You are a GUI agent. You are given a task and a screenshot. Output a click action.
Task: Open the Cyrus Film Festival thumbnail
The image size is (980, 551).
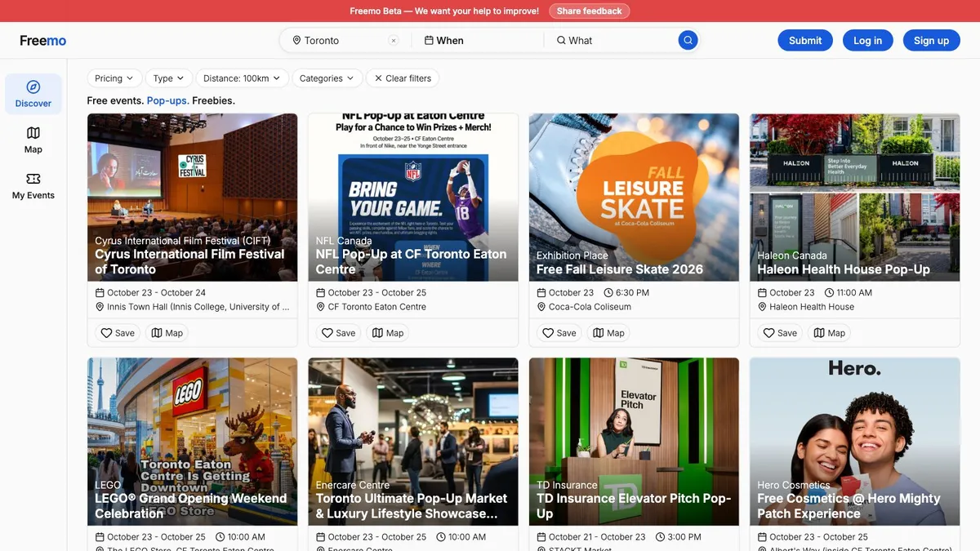(x=193, y=198)
